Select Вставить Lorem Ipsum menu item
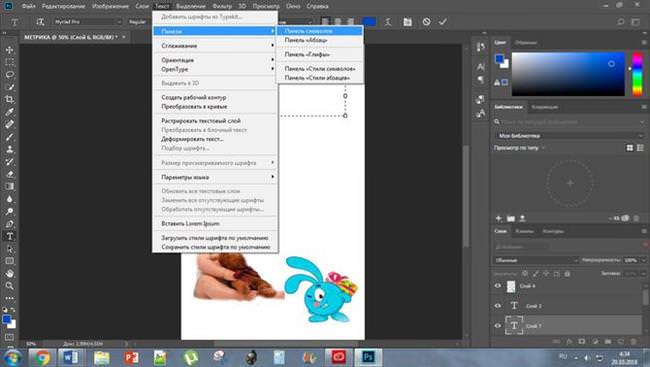The width and height of the screenshot is (650, 367). coord(216,224)
